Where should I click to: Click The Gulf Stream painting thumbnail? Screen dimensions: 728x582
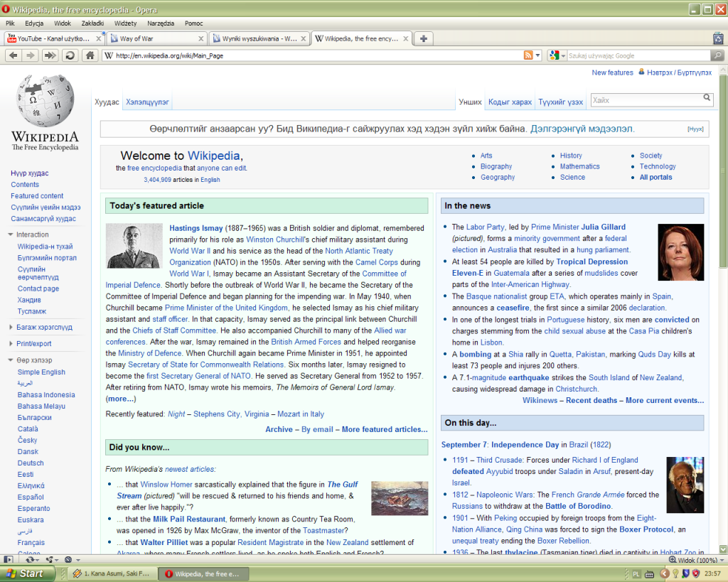point(400,498)
